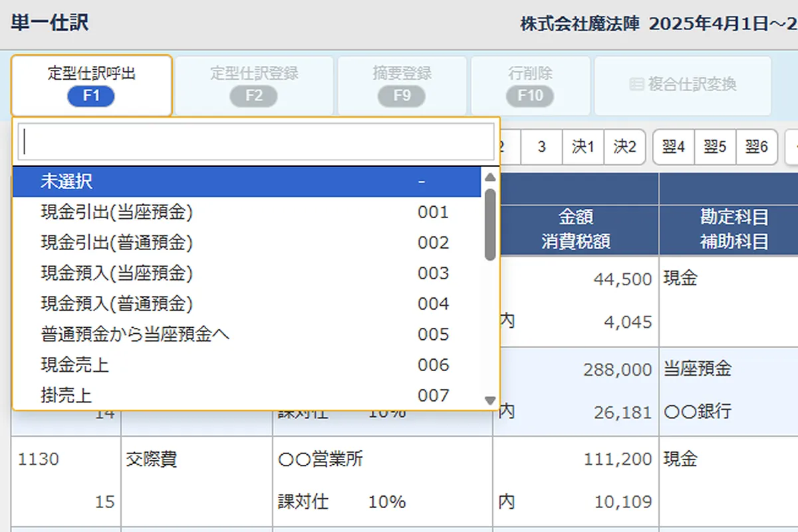Click the 複合仕訳変換 table icon button
The height and width of the screenshot is (532, 798).
click(x=682, y=85)
